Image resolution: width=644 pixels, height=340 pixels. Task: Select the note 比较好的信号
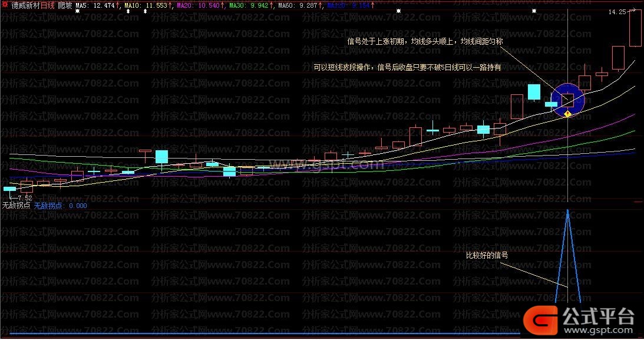pyautogui.click(x=487, y=255)
